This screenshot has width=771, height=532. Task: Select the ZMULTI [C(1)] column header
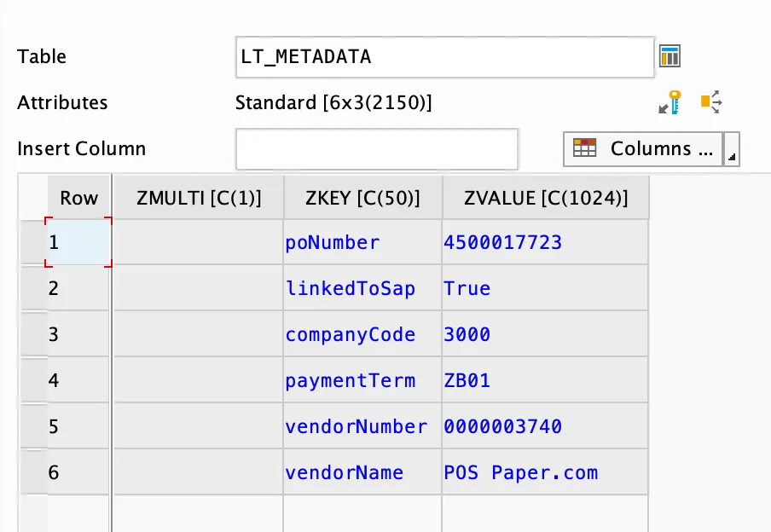point(199,198)
